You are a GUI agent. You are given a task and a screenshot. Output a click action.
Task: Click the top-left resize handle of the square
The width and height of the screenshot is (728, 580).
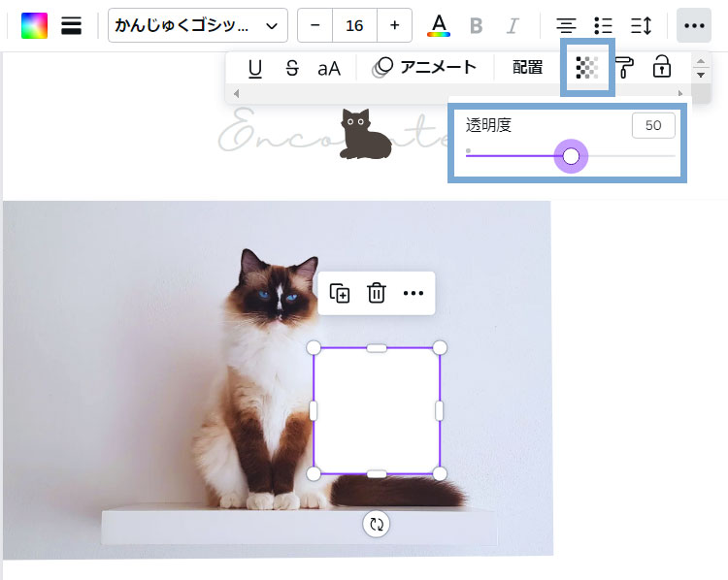[x=314, y=347]
